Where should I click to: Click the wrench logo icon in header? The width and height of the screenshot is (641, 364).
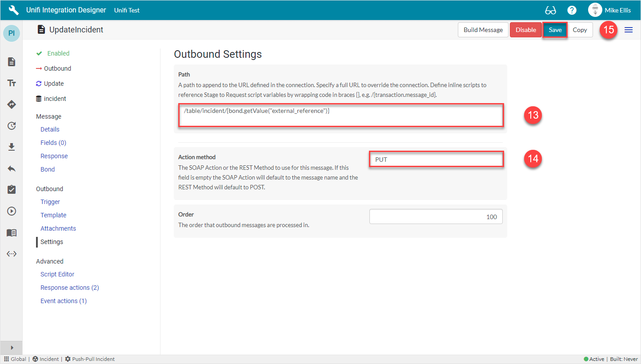(x=14, y=10)
